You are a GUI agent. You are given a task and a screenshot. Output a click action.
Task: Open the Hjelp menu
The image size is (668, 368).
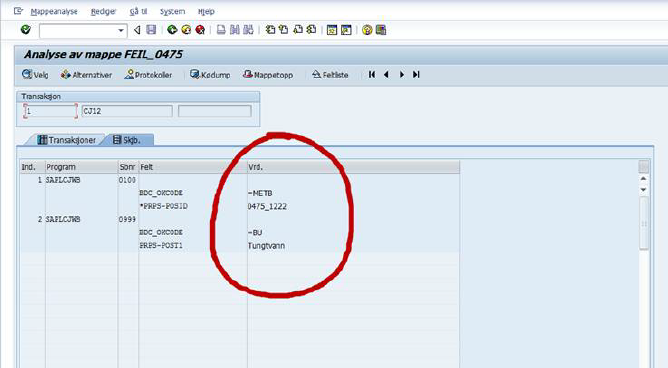coord(206,12)
